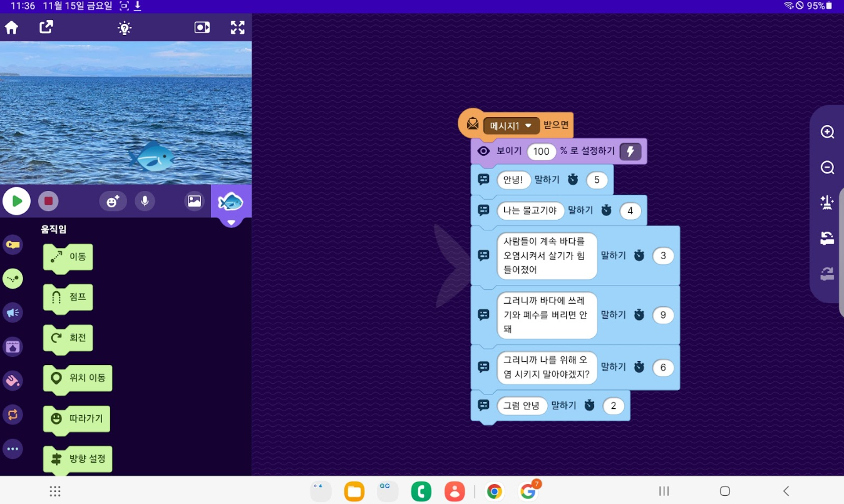The width and height of the screenshot is (844, 504).
Task: Select the 회전 rotate block
Action: pyautogui.click(x=68, y=338)
